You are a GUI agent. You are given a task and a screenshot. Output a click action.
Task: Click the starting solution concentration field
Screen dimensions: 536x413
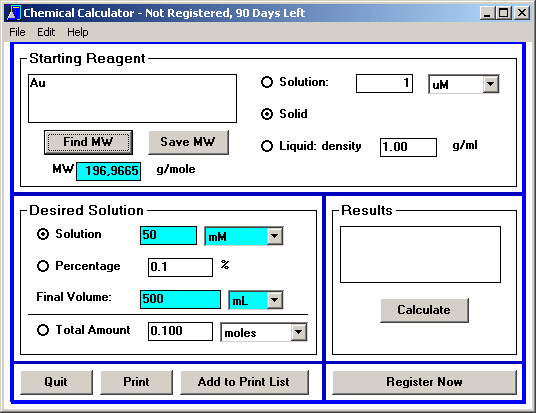pos(384,83)
